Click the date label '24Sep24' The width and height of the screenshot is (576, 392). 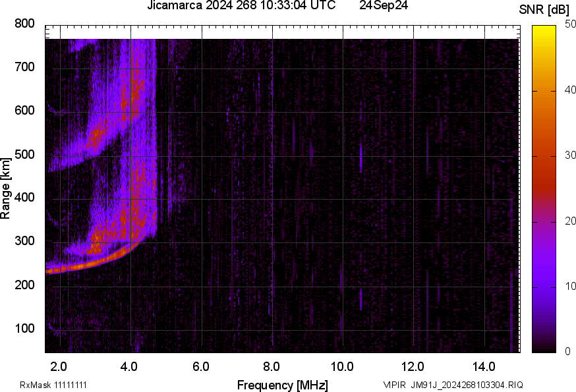(x=384, y=5)
